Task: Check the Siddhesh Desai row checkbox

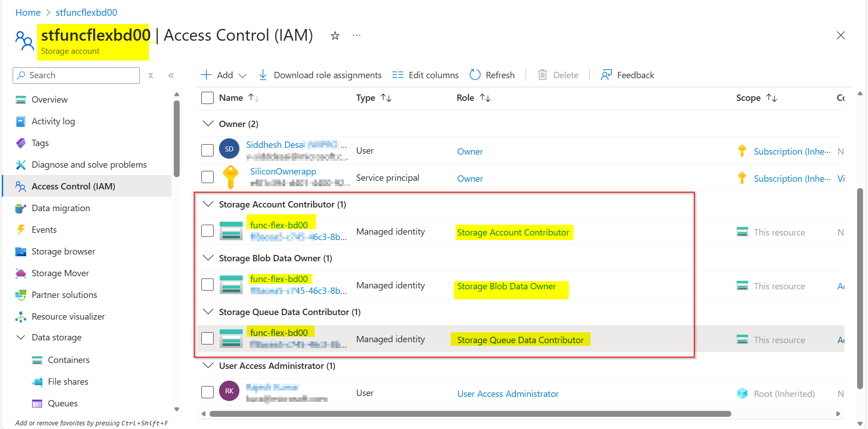Action: pos(207,150)
